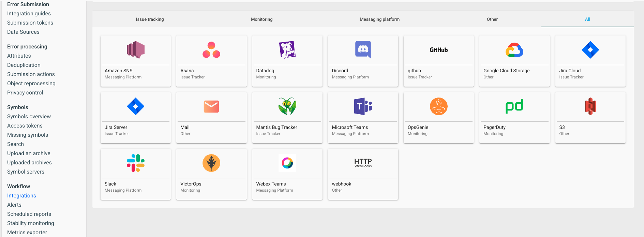Open the Datadog integration icon
This screenshot has width=644, height=237.
(x=287, y=50)
